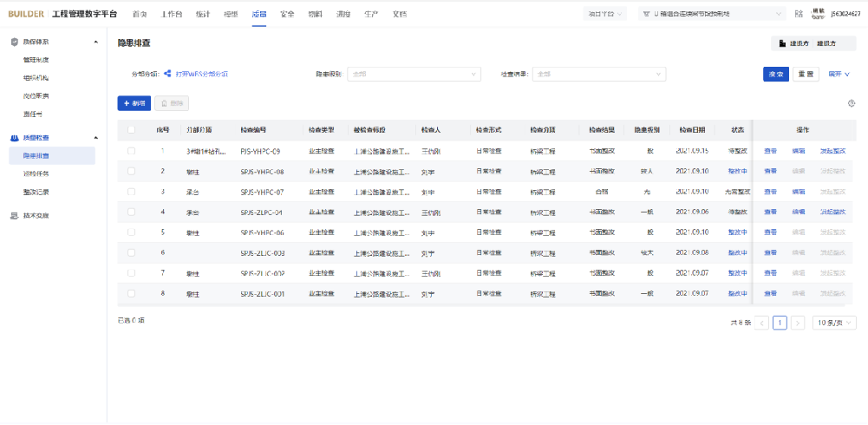
Task: Open the 统计 top nav tab
Action: click(x=203, y=14)
